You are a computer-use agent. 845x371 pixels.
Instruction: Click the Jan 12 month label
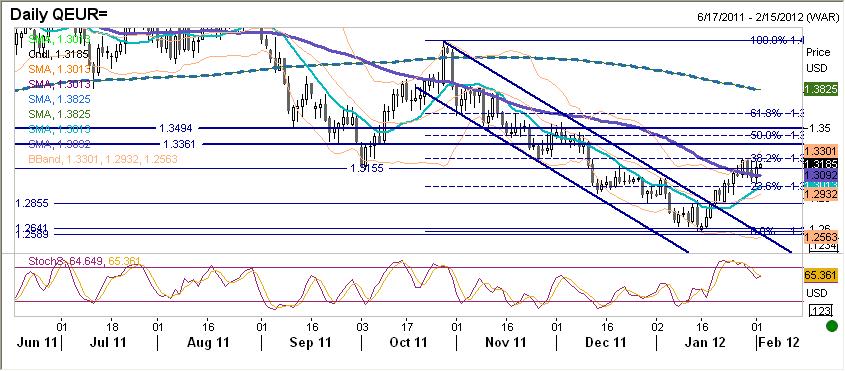coord(705,342)
